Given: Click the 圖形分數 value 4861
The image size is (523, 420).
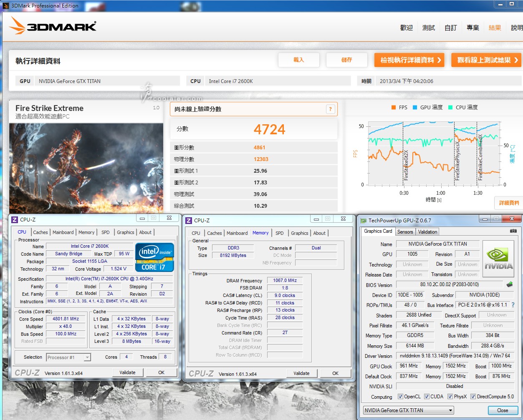Looking at the screenshot, I should click(259, 148).
